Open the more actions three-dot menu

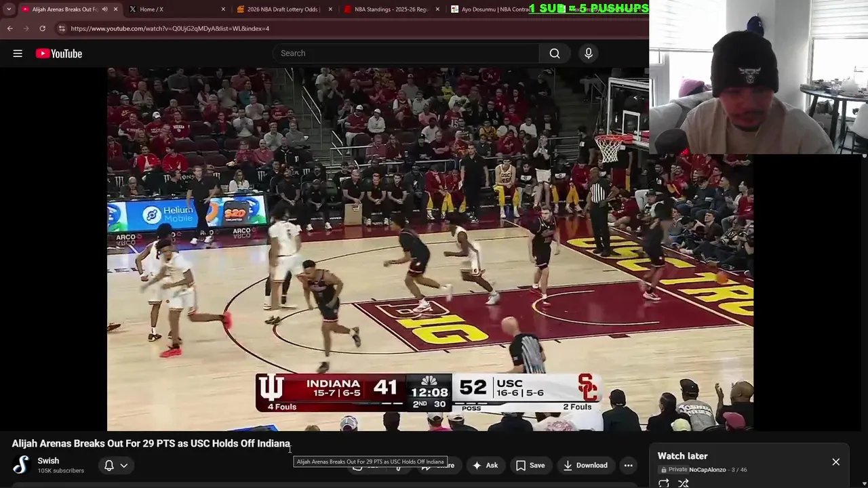(629, 466)
